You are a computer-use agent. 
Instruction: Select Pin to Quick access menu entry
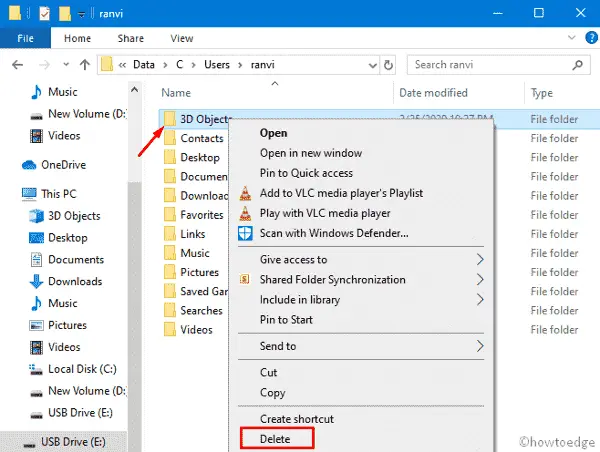point(308,172)
